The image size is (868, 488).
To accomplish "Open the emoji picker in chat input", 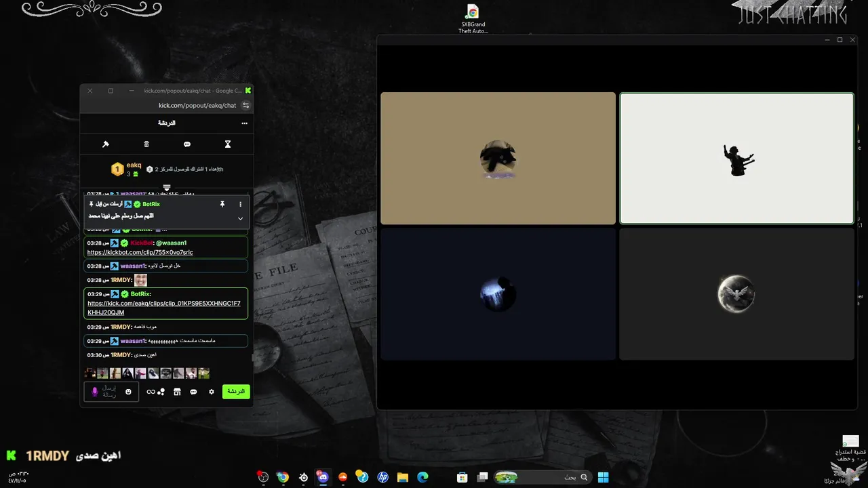I will (128, 392).
